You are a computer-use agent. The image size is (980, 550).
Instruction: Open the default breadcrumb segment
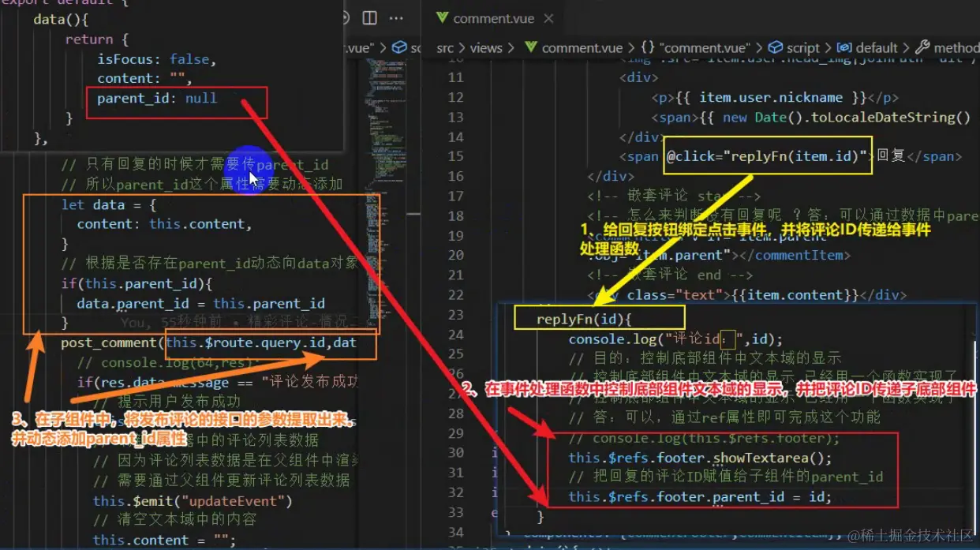point(877,48)
